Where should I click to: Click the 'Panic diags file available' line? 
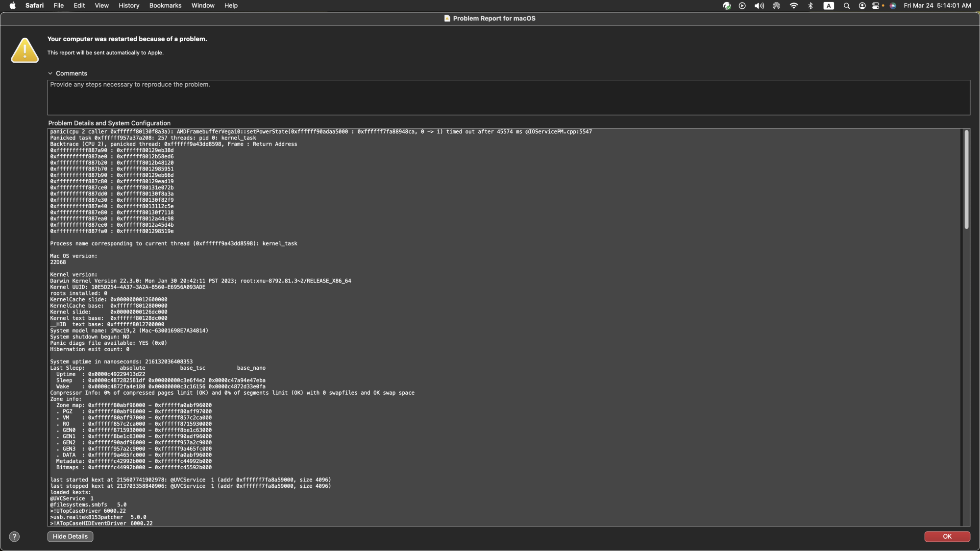pyautogui.click(x=108, y=343)
